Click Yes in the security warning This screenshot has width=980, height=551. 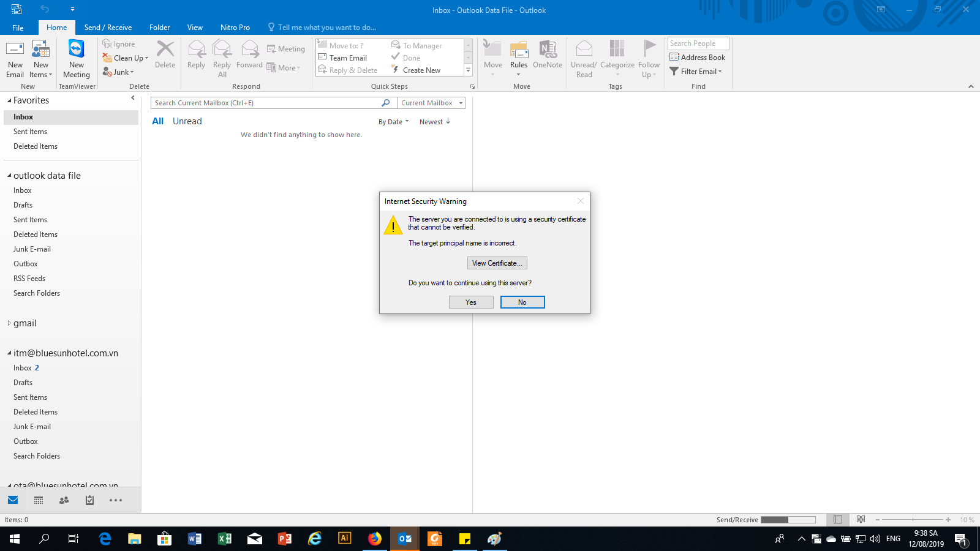pyautogui.click(x=471, y=302)
